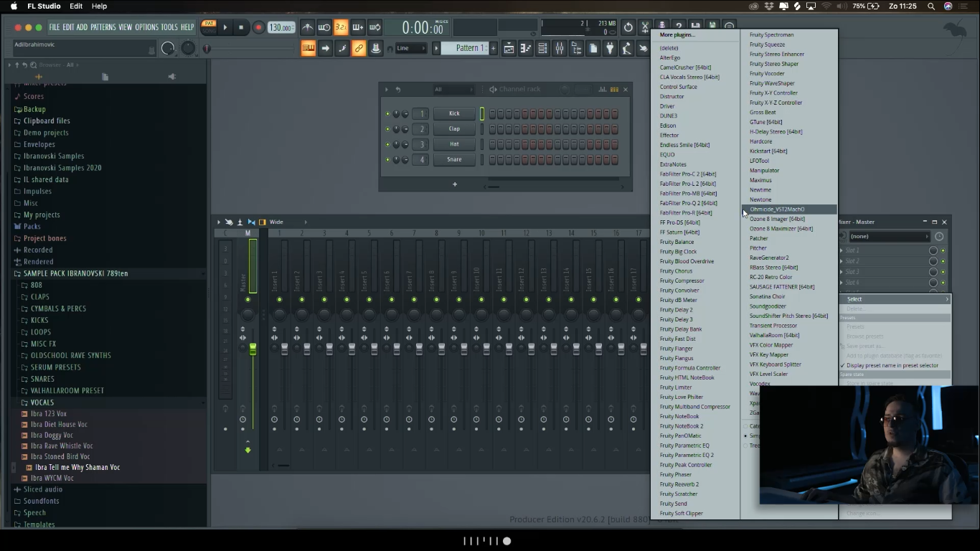Select ValhallaRoom [64bit] from plugin list
The image size is (980, 551).
tap(774, 335)
